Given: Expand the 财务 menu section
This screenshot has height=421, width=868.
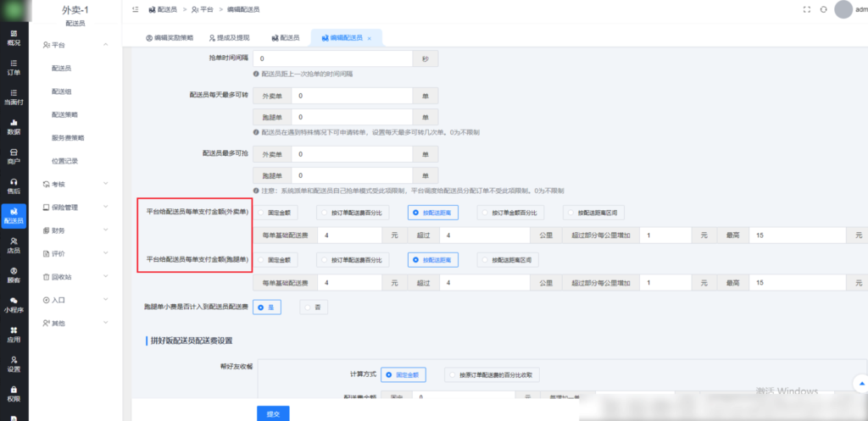Looking at the screenshot, I should (76, 230).
